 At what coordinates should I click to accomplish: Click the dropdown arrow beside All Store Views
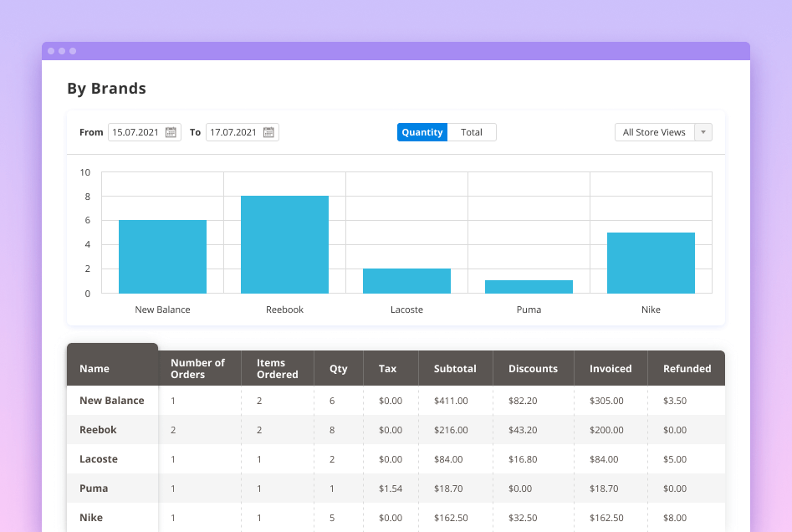click(x=703, y=132)
